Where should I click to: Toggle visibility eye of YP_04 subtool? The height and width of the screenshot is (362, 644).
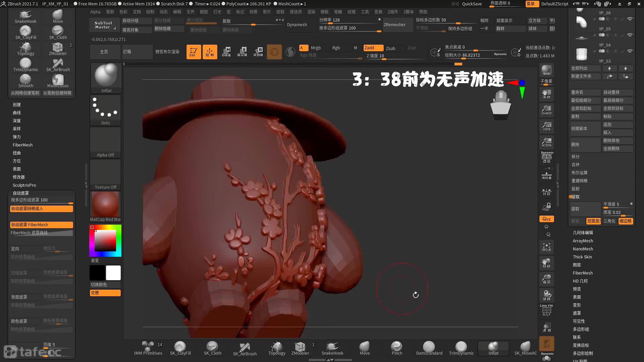pyautogui.click(x=630, y=51)
